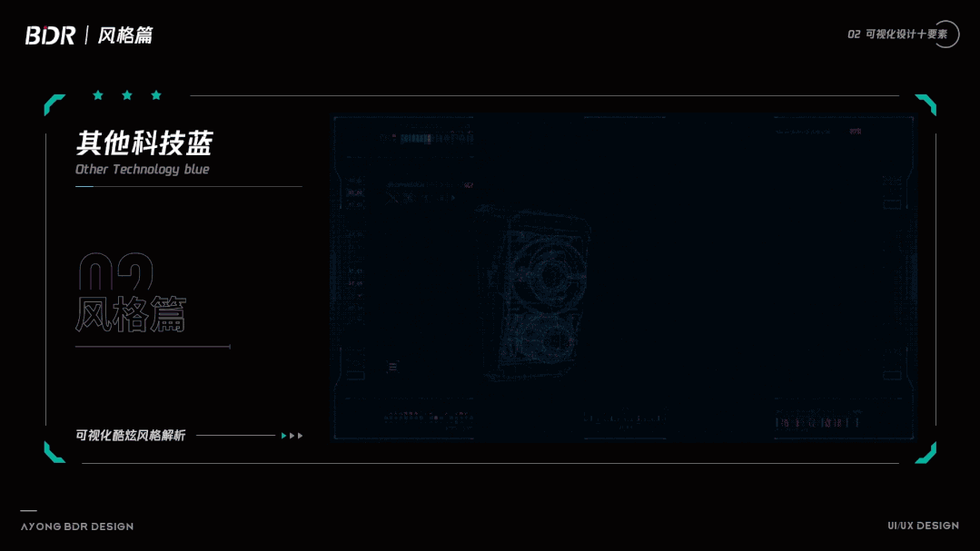
Task: Click the "AYONG BDR DESIGN" footer text
Action: point(77,526)
